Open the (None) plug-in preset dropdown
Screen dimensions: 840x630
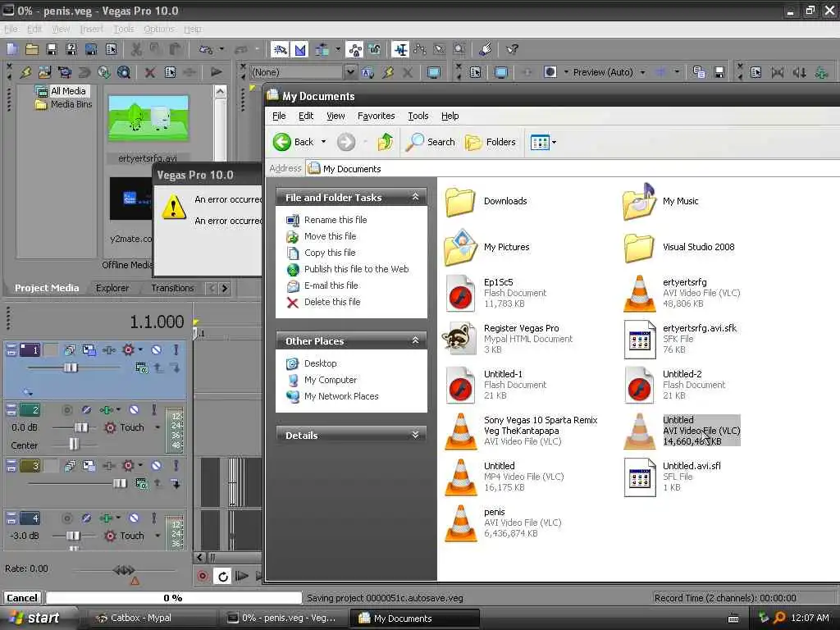349,72
